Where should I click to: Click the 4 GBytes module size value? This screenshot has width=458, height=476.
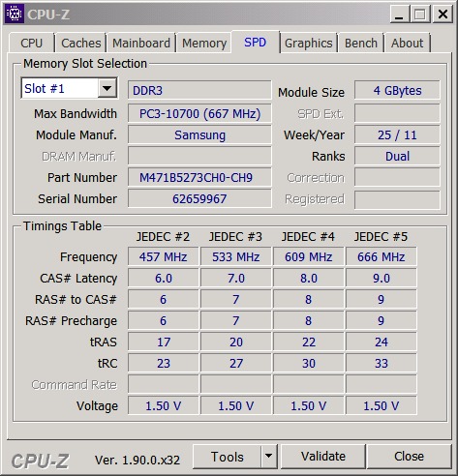397,90
